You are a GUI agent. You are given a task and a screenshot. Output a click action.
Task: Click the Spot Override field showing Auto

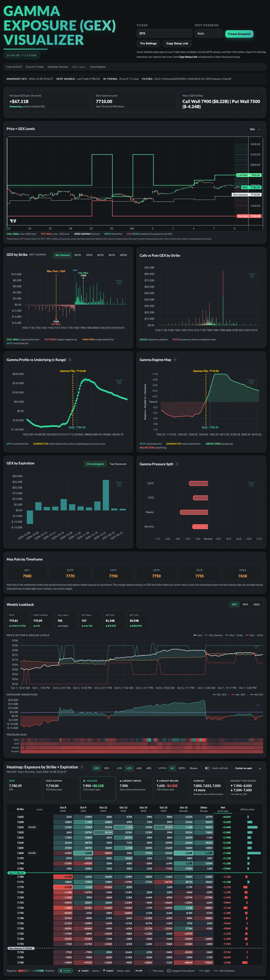209,33
